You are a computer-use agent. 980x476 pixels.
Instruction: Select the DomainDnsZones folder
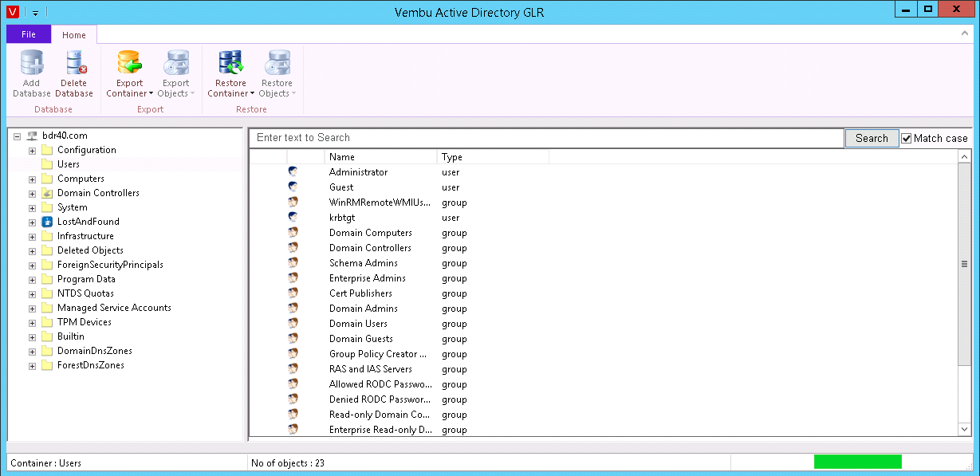click(95, 351)
